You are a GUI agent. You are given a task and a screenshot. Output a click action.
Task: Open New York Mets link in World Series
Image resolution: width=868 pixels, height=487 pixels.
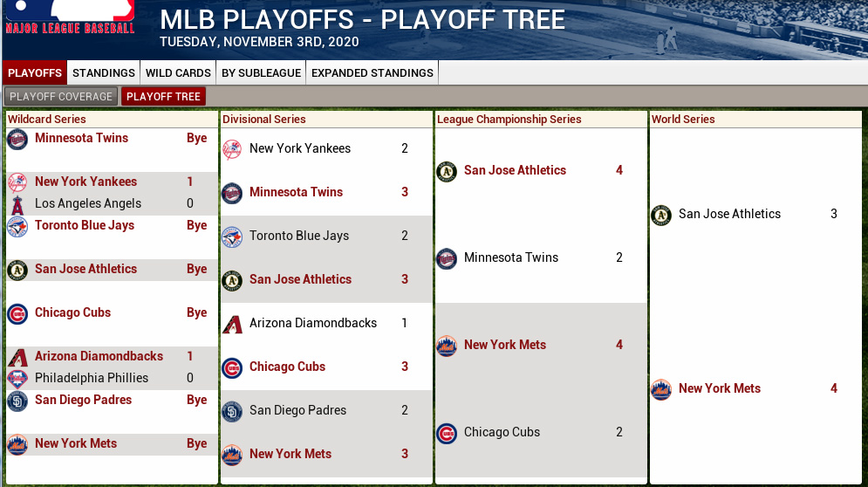[720, 388]
